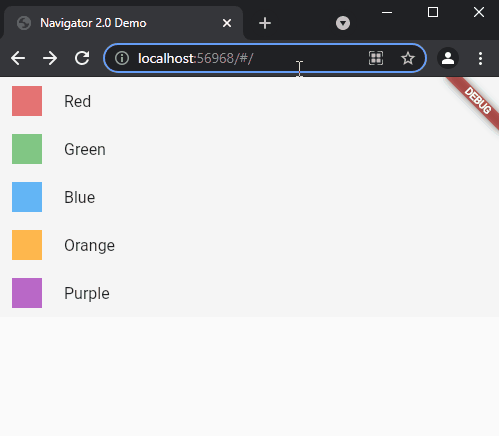Minimize the browser window
Screen dimensions: 499x436
coord(387,12)
